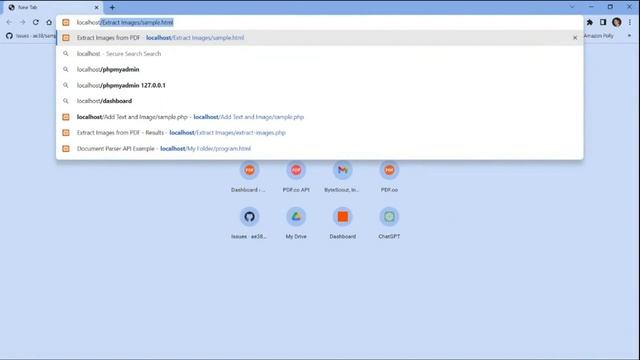The width and height of the screenshot is (640, 360).
Task: Click the page icon in the address bar
Action: tap(66, 22)
